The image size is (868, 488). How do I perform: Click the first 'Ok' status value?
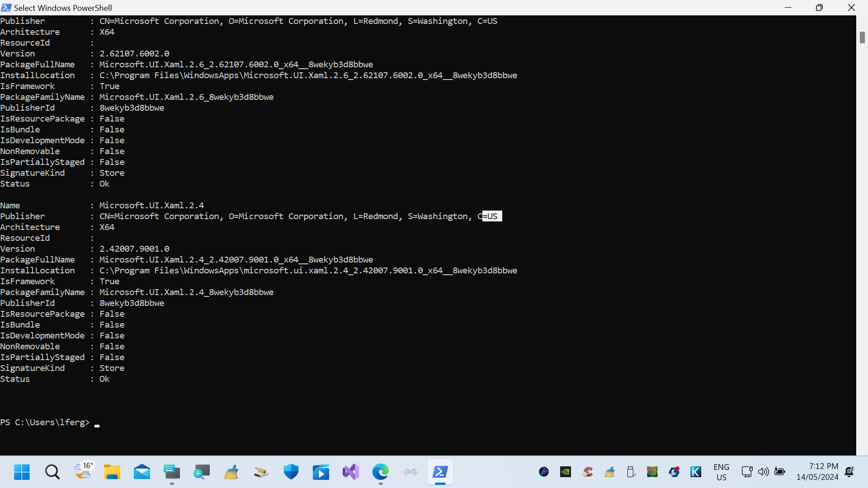(104, 184)
